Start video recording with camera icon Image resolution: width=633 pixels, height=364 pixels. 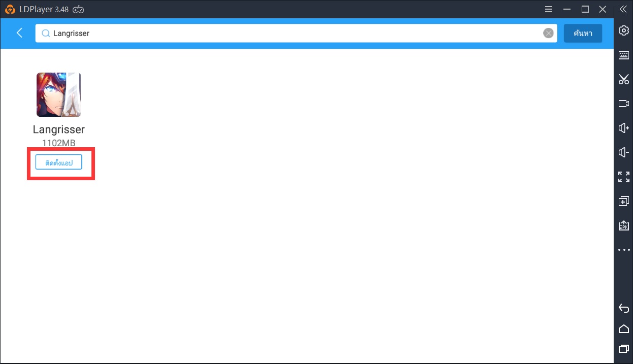click(x=623, y=104)
